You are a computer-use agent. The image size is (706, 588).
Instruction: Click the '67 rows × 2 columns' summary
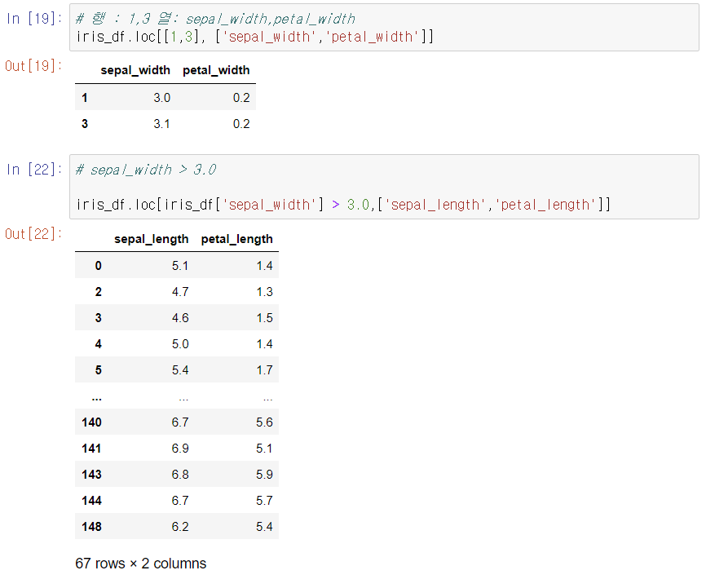[140, 564]
